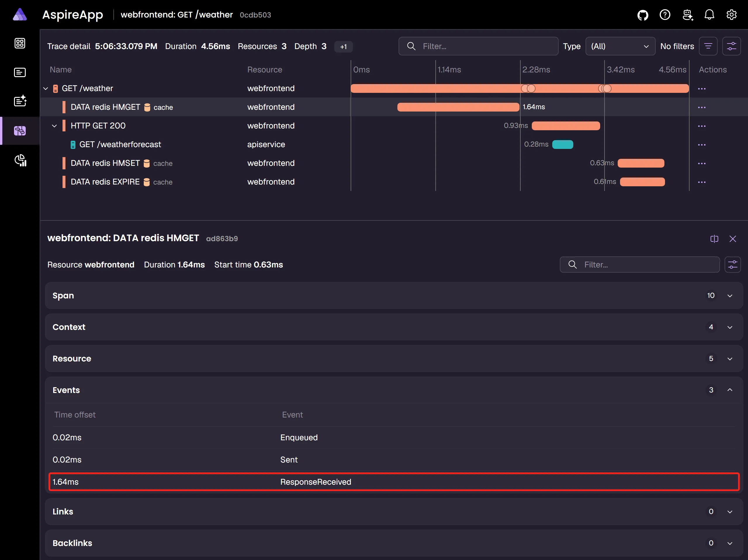This screenshot has height=560, width=748.
Task: Select the DATA redis EXPIRE span bar
Action: point(642,182)
